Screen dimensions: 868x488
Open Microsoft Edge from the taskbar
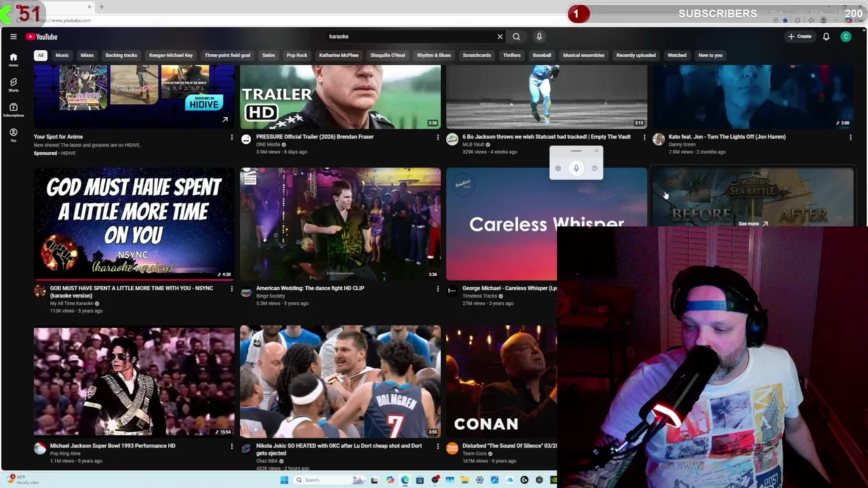pyautogui.click(x=405, y=480)
